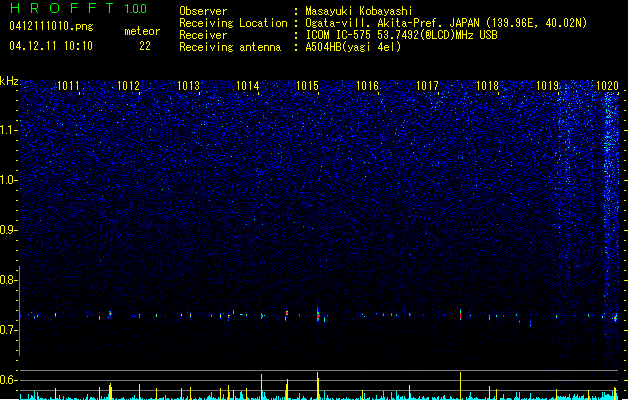Screen dimensions: 629x400
Task: Click the 1019 time axis label
Action: 548,86
